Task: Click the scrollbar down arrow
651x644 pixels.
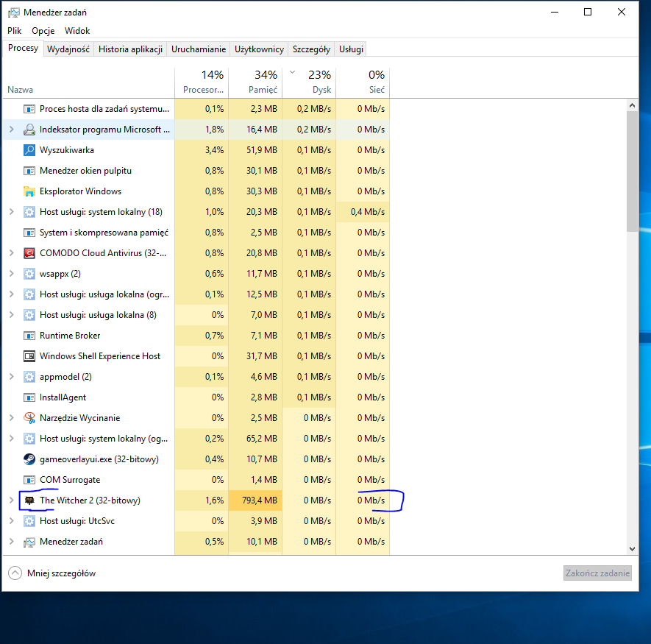Action: (x=632, y=549)
